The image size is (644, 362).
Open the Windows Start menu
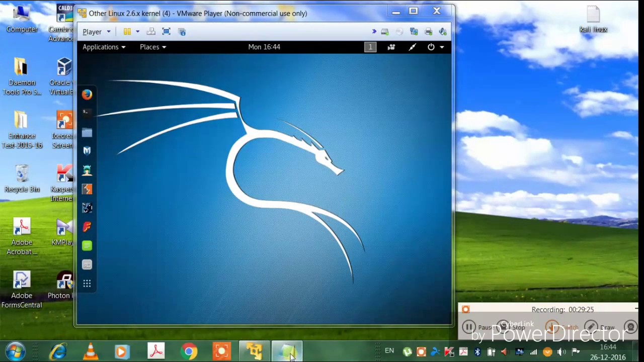(15, 351)
